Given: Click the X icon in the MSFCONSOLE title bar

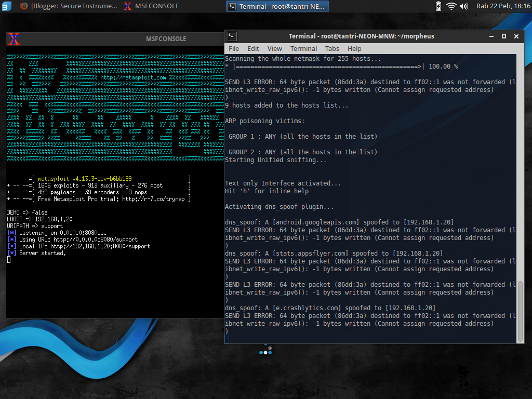Looking at the screenshot, I should [14, 39].
